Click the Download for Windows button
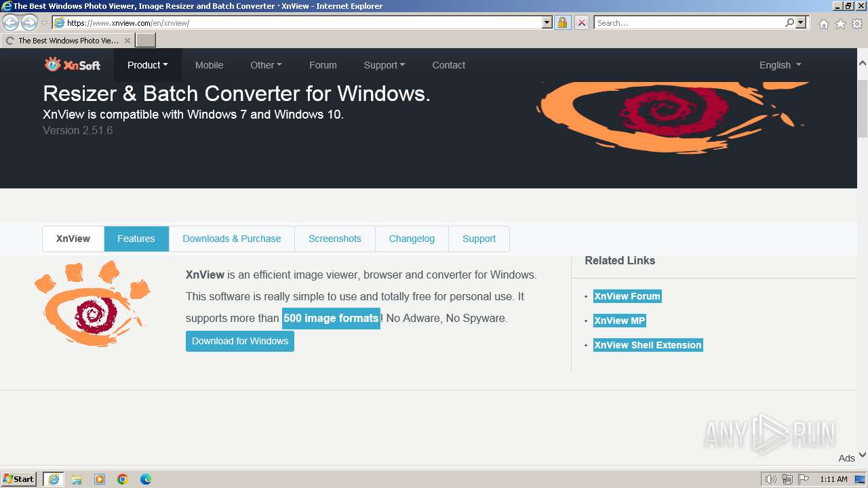Screen dimensions: 868x488 240,341
